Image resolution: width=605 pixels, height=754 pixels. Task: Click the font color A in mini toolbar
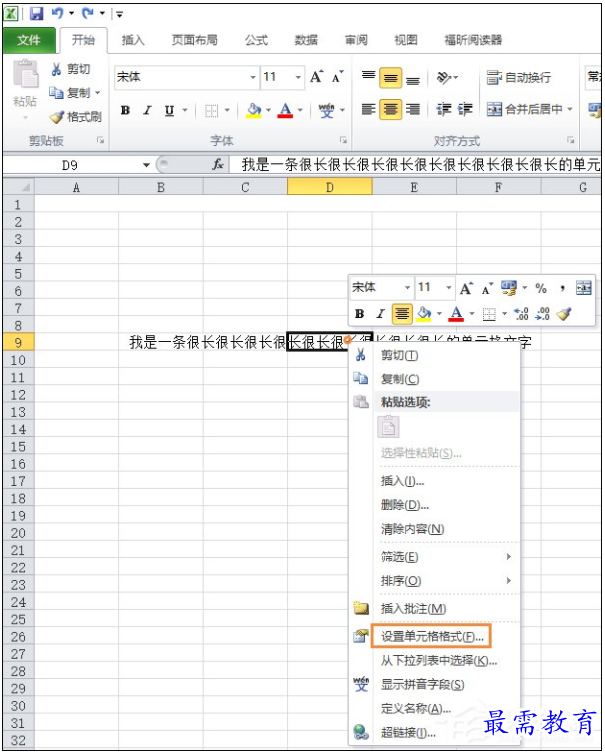coord(456,314)
